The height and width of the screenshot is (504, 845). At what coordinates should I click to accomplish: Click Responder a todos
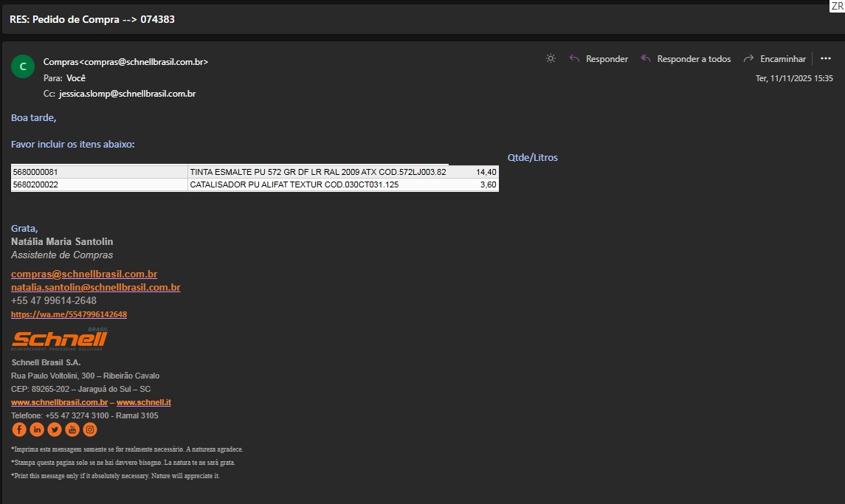point(686,59)
